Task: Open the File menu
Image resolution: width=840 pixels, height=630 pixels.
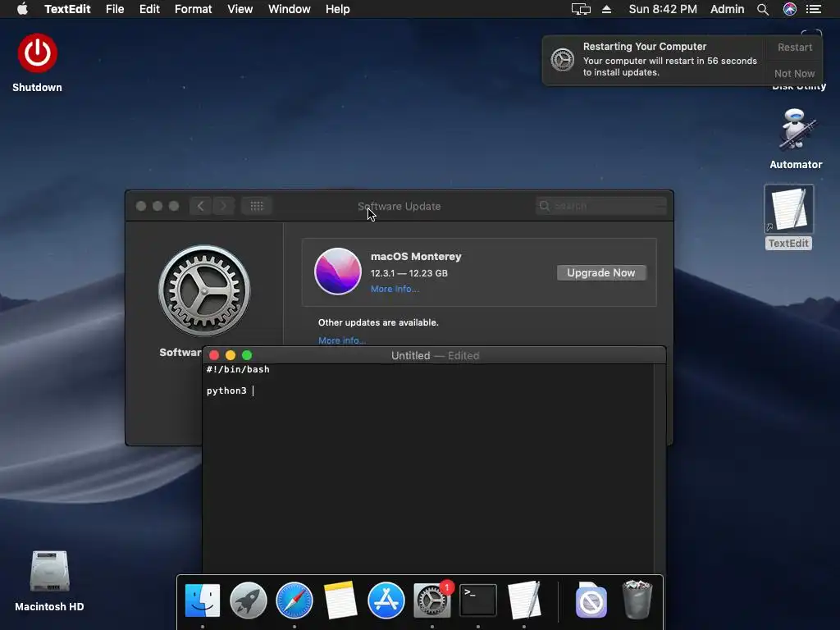Action: point(115,9)
